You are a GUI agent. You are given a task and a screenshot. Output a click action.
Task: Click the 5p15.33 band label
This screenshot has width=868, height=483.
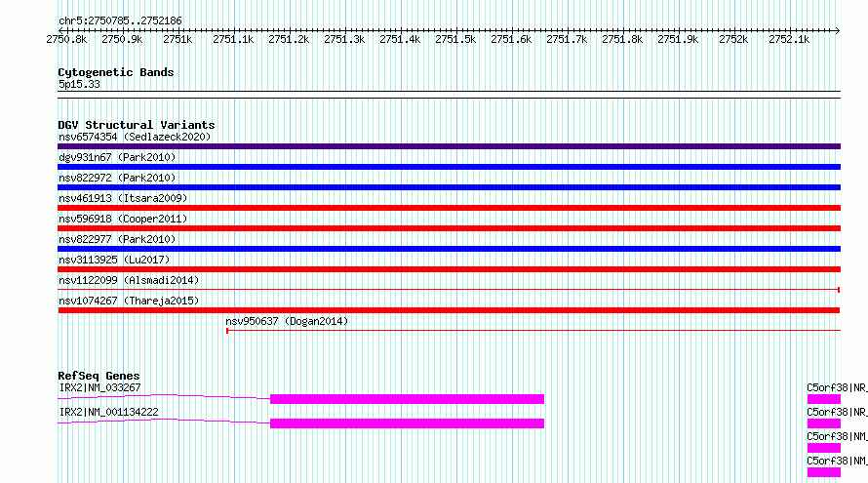(x=79, y=84)
